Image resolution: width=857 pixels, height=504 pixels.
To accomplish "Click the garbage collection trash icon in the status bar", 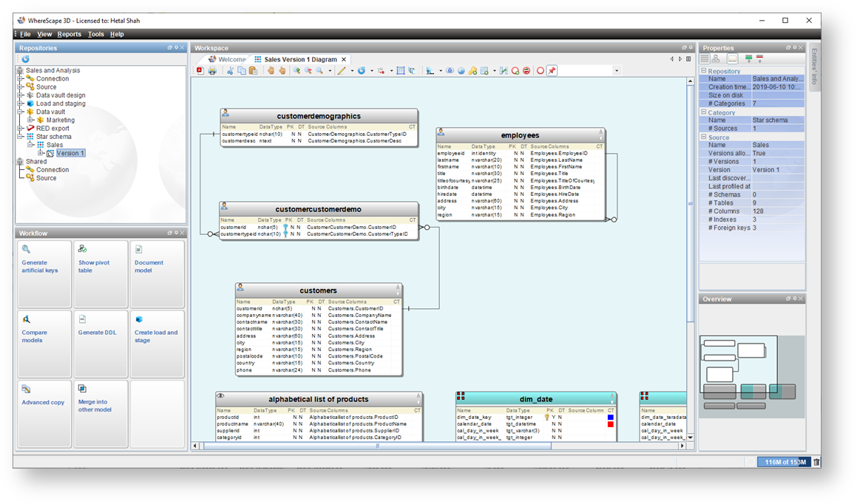I will pos(816,462).
